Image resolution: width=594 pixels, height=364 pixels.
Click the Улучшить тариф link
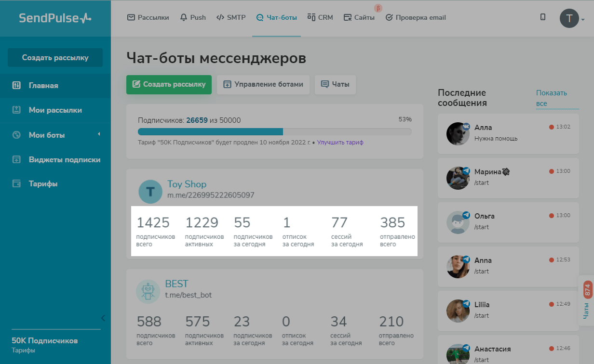(x=340, y=143)
